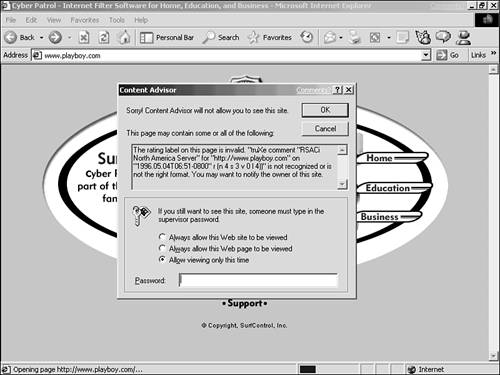Image resolution: width=500 pixels, height=375 pixels.
Task: Select Always allow this Web site option
Action: [x=162, y=237]
